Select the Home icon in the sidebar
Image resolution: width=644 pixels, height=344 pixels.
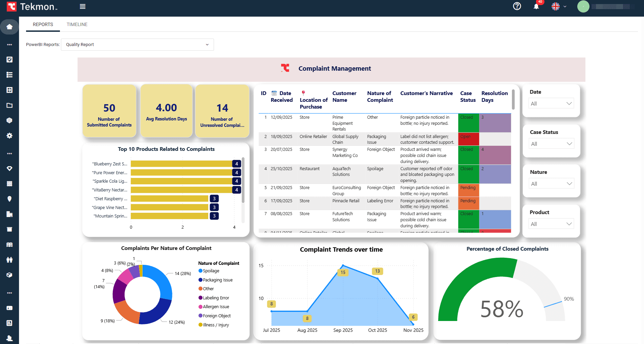(9, 27)
